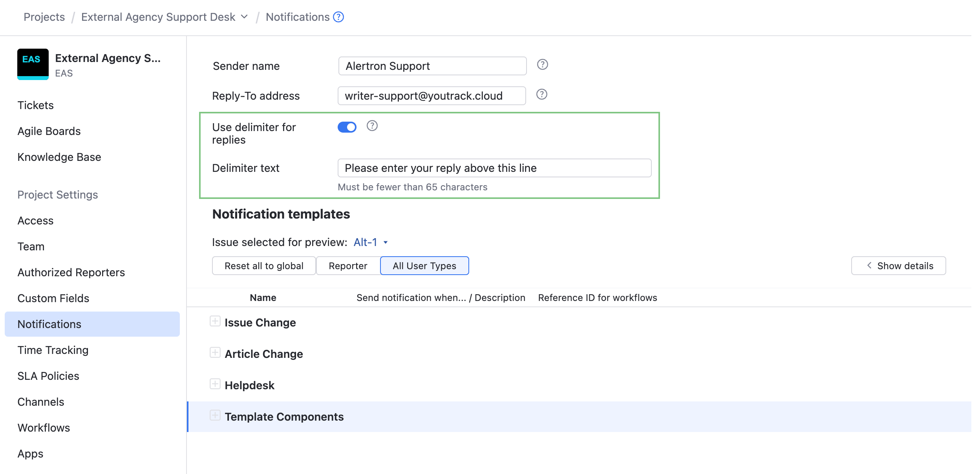Click the help icon beside Notifications breadcrumb
Screen dimensions: 980x474
[338, 17]
